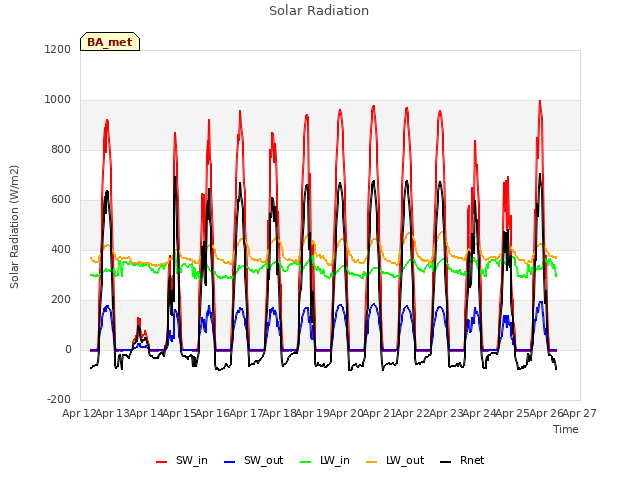The image size is (640, 480).
Task: Click the black Rnet legend swatch
Action: [x=446, y=462]
